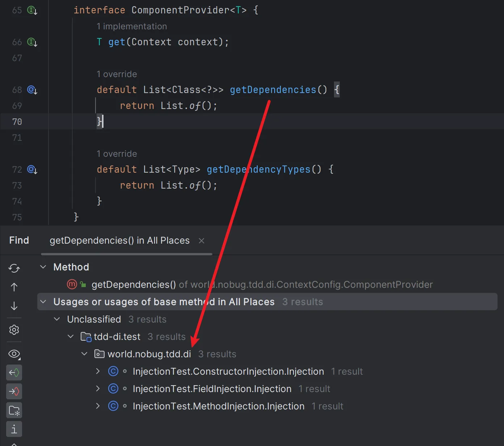Click the Rerun search icon in Find panel
This screenshot has width=504, height=446.
[x=14, y=268]
